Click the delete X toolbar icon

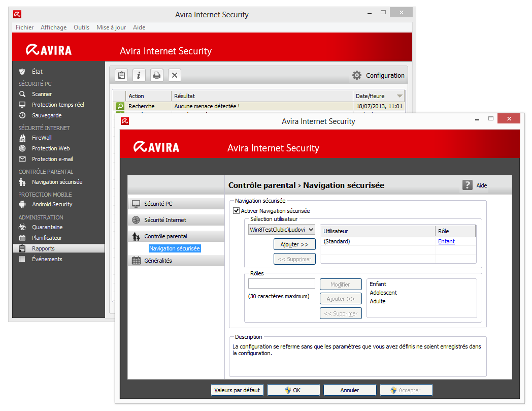point(175,75)
